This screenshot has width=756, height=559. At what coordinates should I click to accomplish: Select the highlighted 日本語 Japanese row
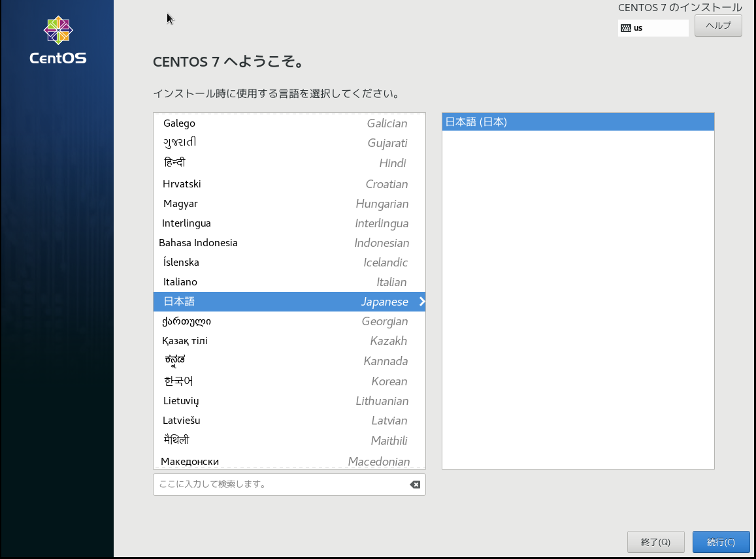coord(289,302)
